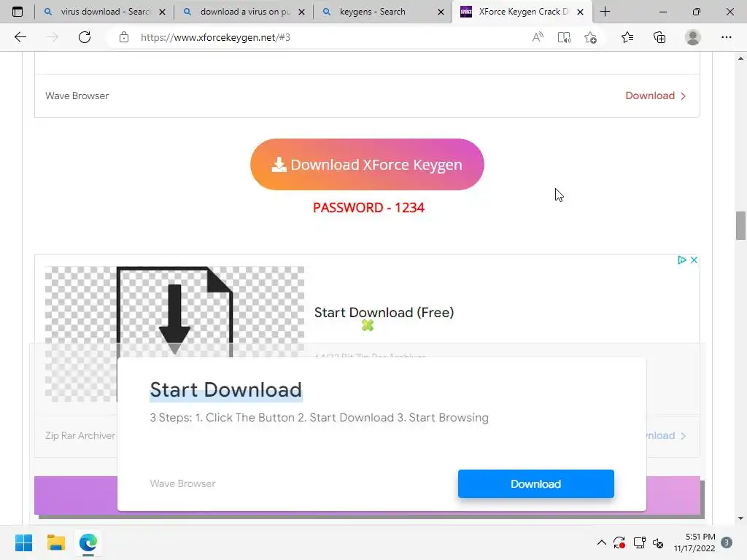Image resolution: width=747 pixels, height=560 pixels.
Task: Click the Microsoft Edge taskbar icon
Action: pos(88,542)
